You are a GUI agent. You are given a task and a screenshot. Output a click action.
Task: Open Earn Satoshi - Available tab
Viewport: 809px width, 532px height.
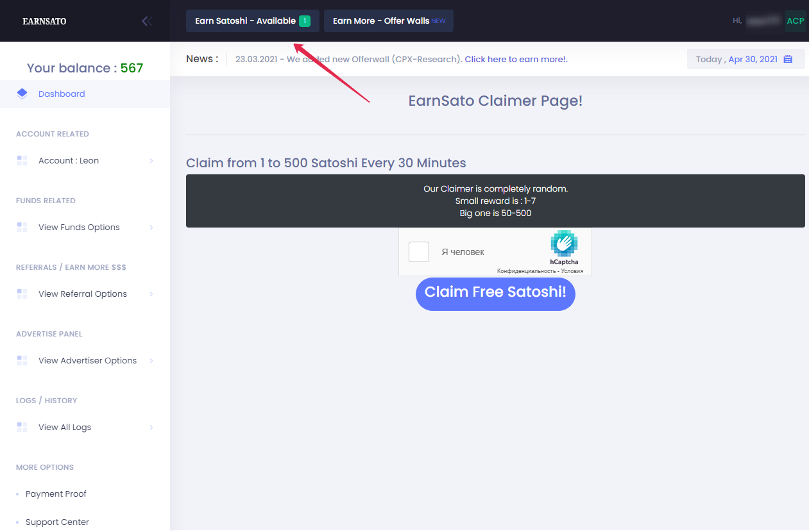(x=253, y=21)
